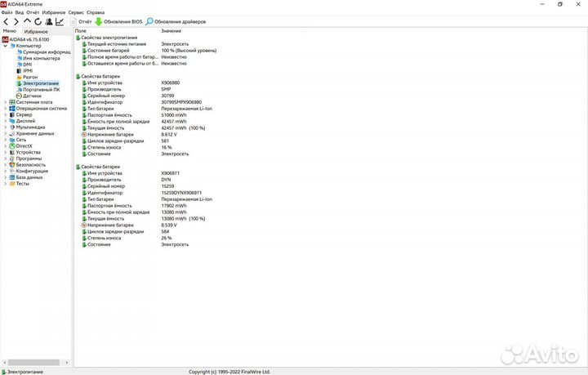Open the graph chart toolbar icon
This screenshot has width=588, height=375.
click(59, 21)
